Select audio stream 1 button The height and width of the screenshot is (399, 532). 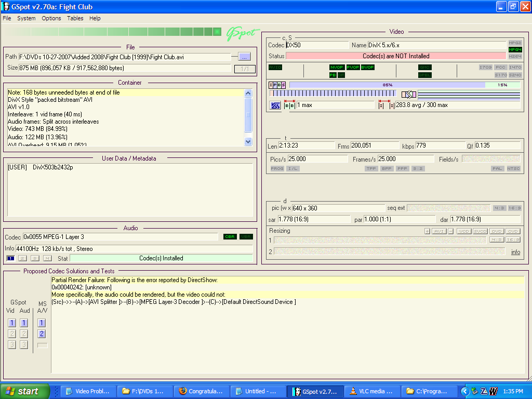coord(11,259)
